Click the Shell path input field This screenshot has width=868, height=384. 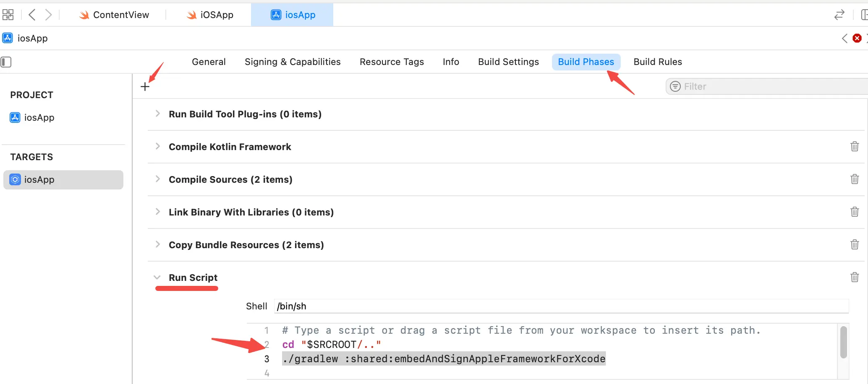561,306
